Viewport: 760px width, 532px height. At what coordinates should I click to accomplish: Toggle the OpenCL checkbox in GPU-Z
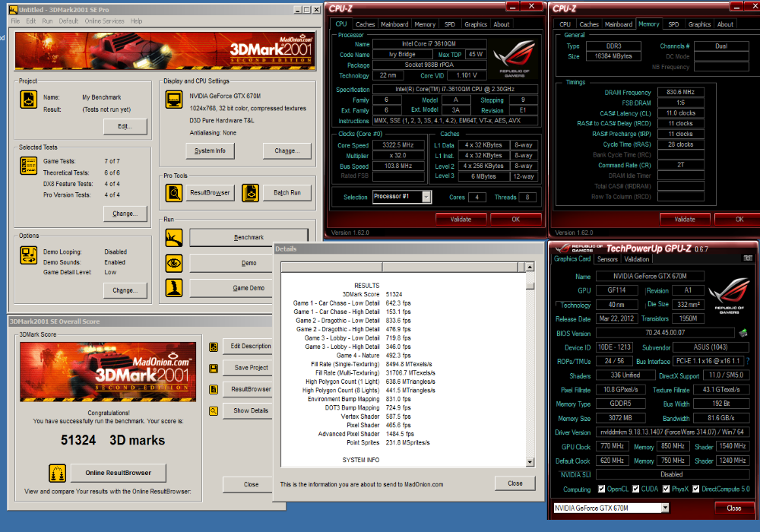pyautogui.click(x=601, y=489)
